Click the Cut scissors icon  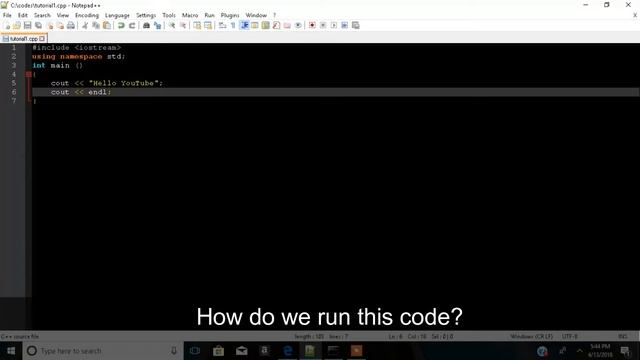click(85, 25)
